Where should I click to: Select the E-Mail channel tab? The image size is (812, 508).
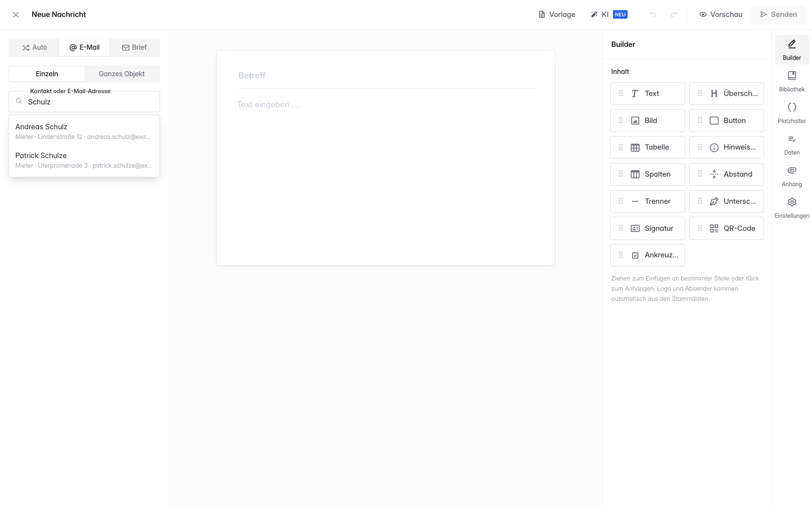[x=85, y=47]
